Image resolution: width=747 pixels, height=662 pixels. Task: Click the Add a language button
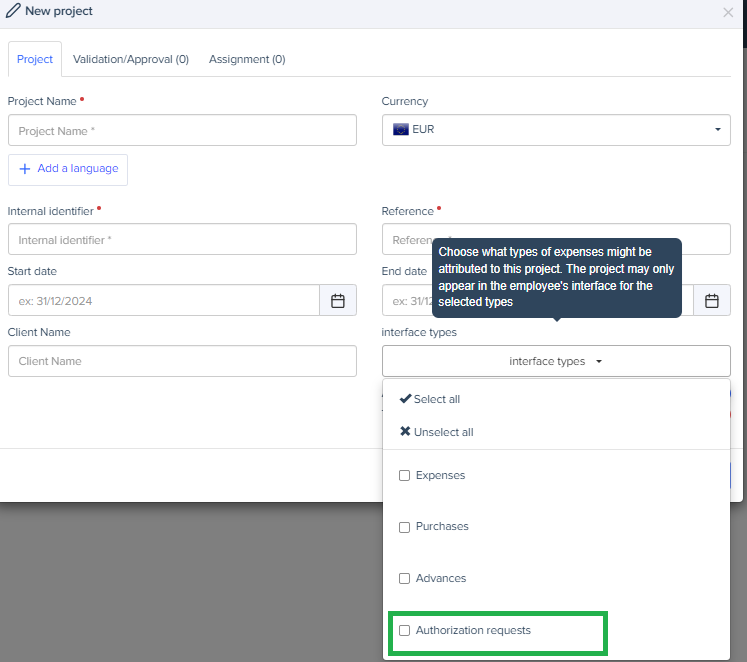click(68, 169)
